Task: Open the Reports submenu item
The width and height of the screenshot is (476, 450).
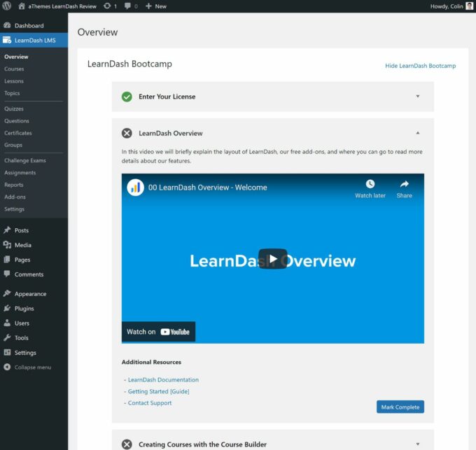Action: (14, 185)
